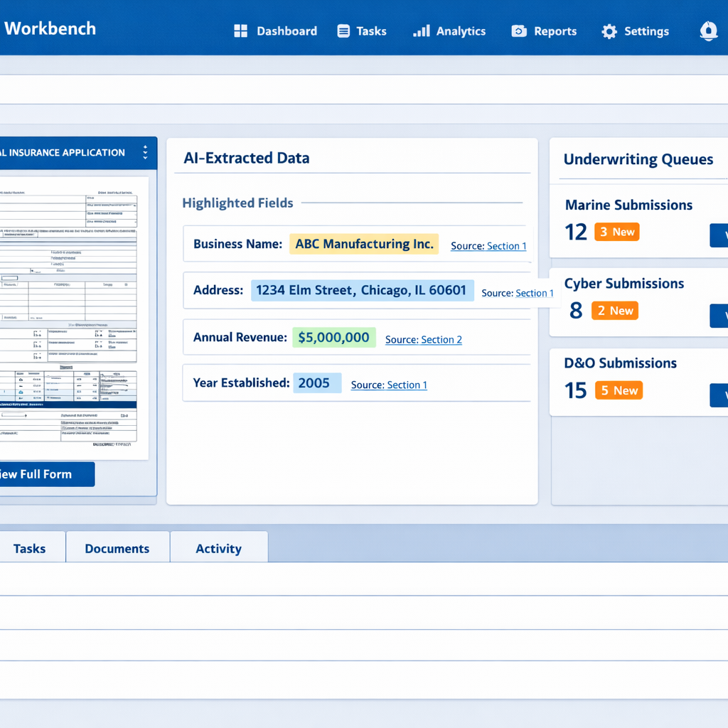This screenshot has height=728, width=728.
Task: Click the View button for Cyber Submissions
Action: pyautogui.click(x=720, y=316)
